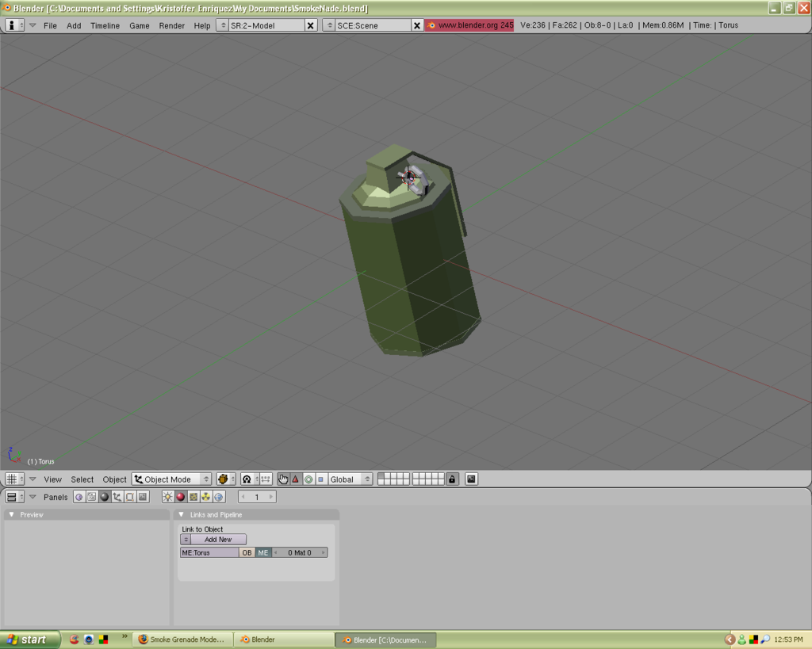Click the Logic context icon in Panels
This screenshot has height=649, width=812.
point(79,497)
